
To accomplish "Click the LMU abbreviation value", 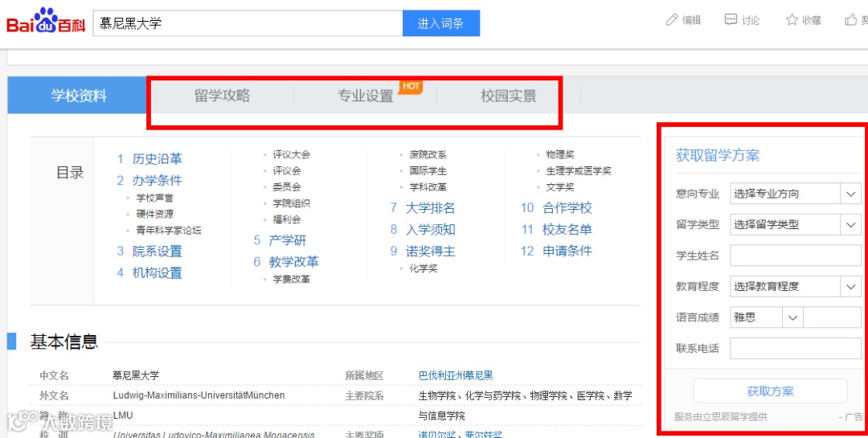I will [x=123, y=415].
